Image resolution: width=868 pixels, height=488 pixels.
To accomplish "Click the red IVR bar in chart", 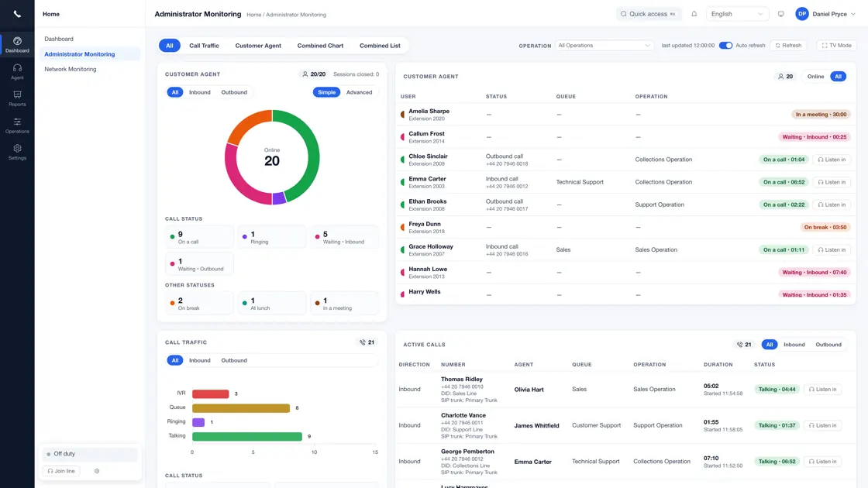I will [210, 394].
